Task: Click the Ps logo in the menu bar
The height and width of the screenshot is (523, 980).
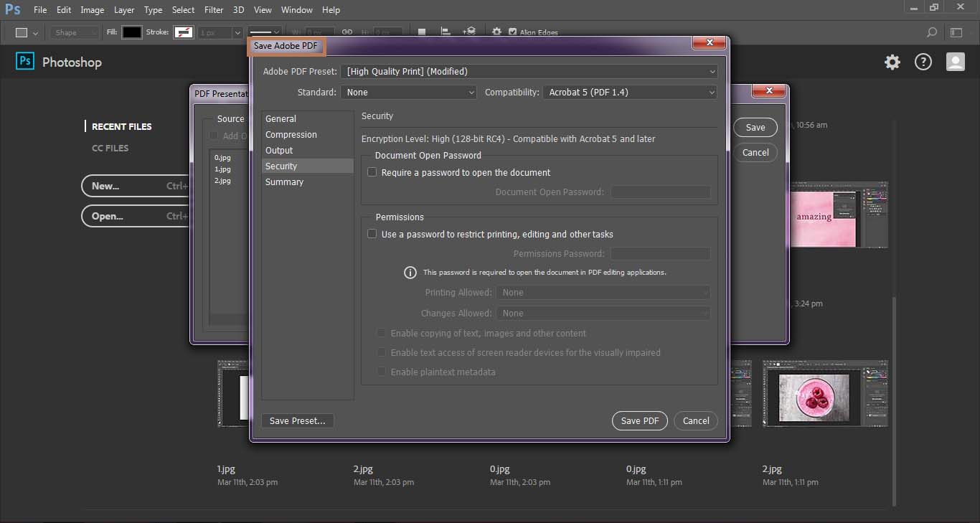Action: (12, 10)
